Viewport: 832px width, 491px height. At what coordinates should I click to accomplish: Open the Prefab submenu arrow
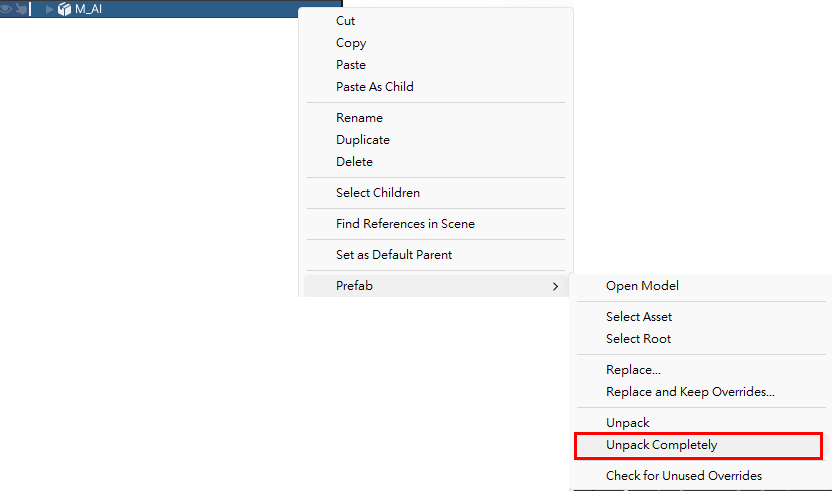(555, 286)
